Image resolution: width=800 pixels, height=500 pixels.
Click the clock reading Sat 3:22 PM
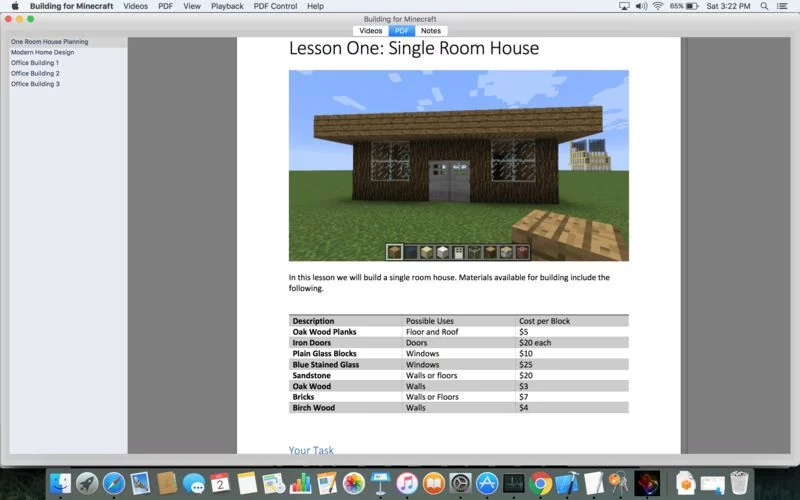(x=728, y=6)
